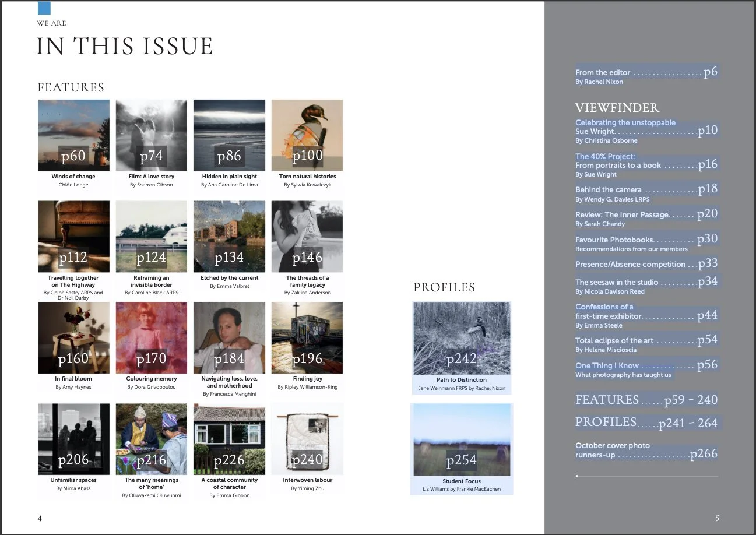The image size is (756, 535).
Task: Click the 'PROFILES' heading above the profile images
Action: pos(444,287)
